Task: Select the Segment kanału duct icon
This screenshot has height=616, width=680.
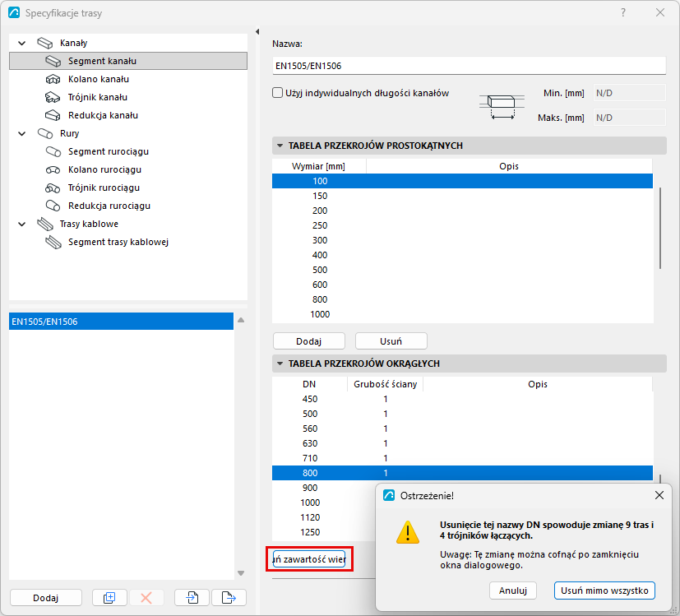Action: 53,61
